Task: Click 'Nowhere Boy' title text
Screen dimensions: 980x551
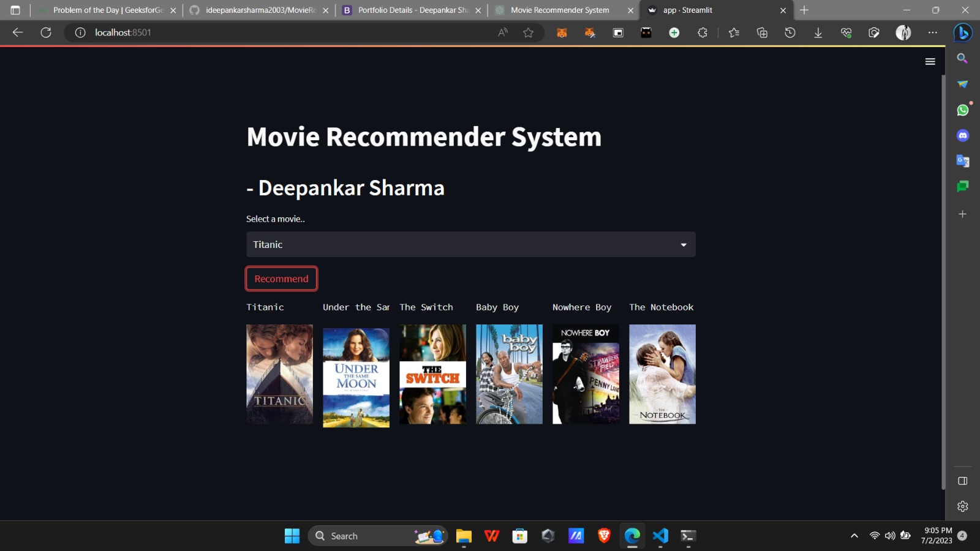Action: [x=582, y=307]
